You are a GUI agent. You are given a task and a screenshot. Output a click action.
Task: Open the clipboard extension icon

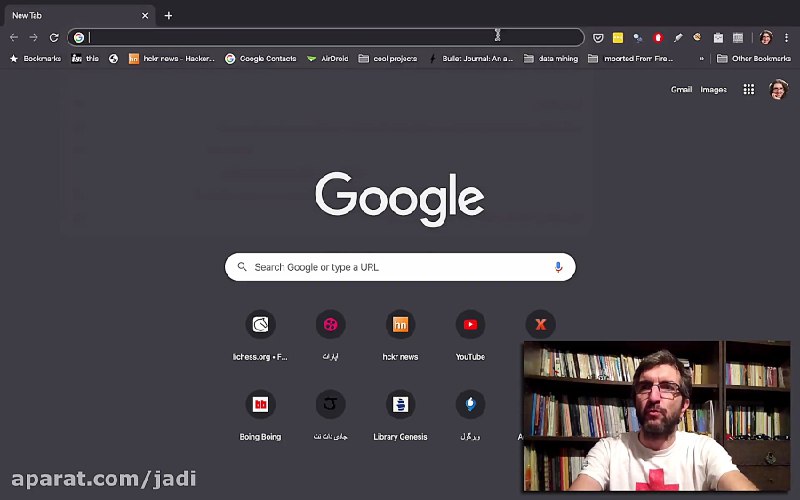click(718, 37)
